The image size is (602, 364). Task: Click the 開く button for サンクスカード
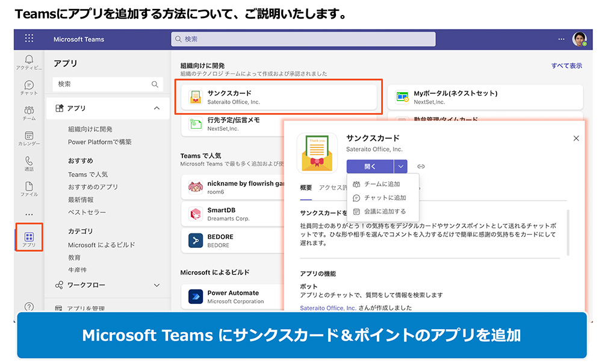coord(370,167)
